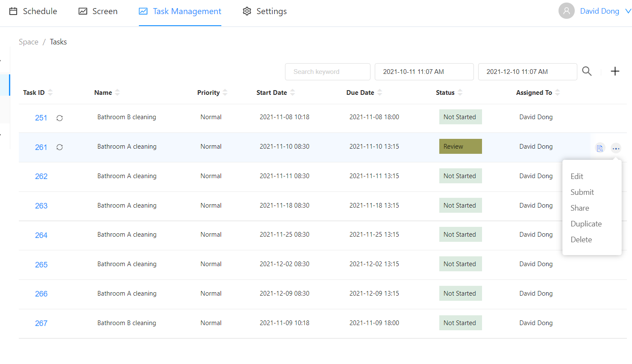
Task: Click the plus icon to add task
Action: coord(615,71)
